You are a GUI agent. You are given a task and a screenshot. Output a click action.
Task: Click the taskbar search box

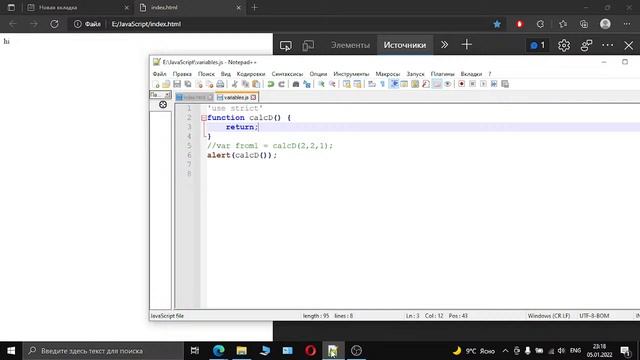pyautogui.click(x=103, y=351)
